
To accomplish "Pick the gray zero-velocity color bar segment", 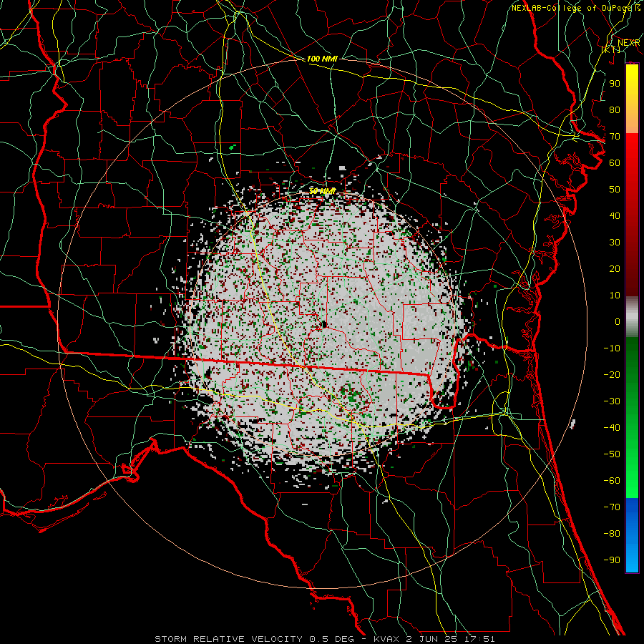I will pyautogui.click(x=632, y=317).
